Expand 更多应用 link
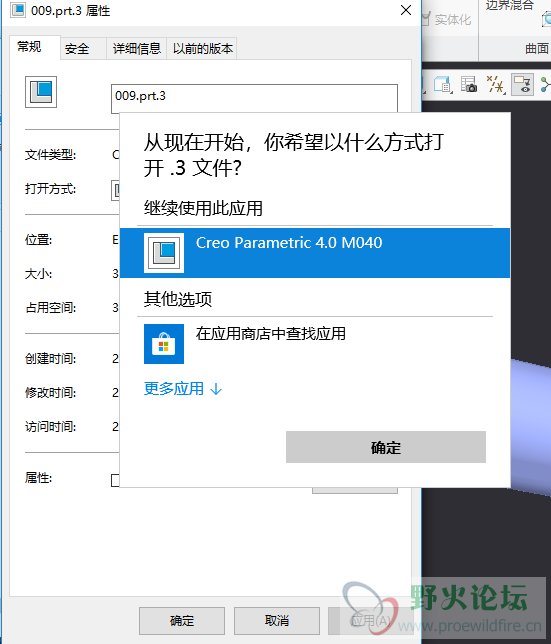 (183, 389)
